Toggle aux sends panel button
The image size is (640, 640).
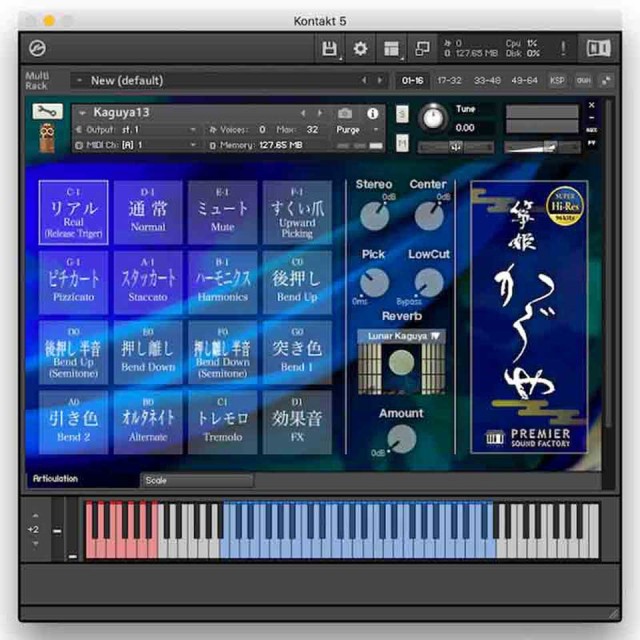pos(583,80)
